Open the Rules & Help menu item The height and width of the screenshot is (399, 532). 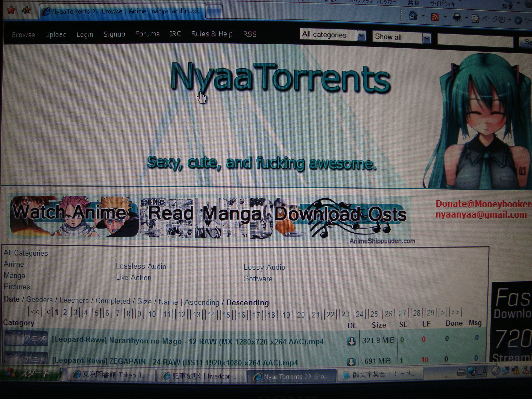[x=212, y=34]
